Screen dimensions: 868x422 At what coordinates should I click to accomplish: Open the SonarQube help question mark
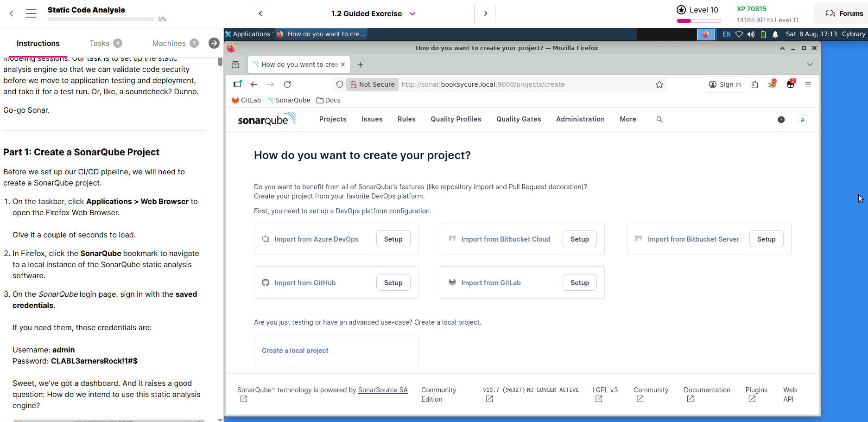click(781, 120)
